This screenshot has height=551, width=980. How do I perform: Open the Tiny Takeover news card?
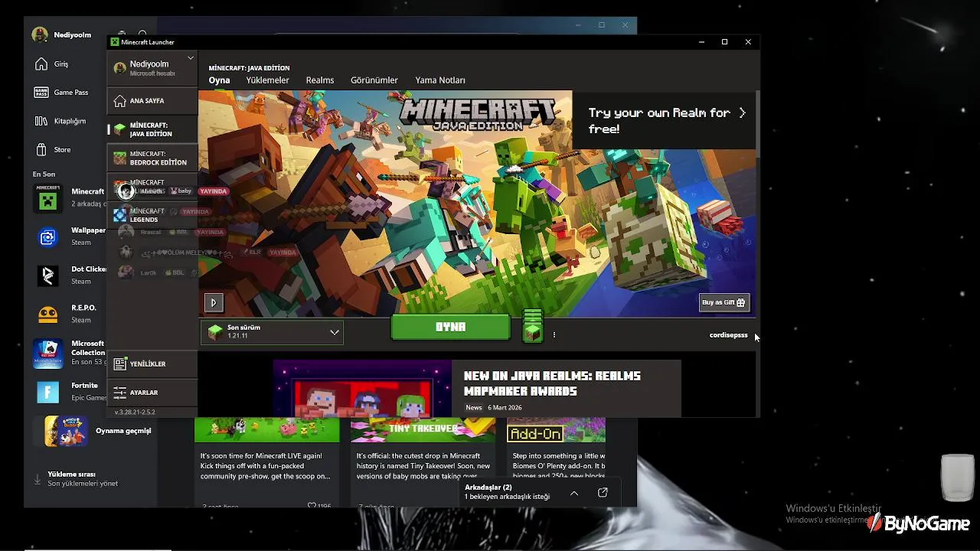(423, 462)
